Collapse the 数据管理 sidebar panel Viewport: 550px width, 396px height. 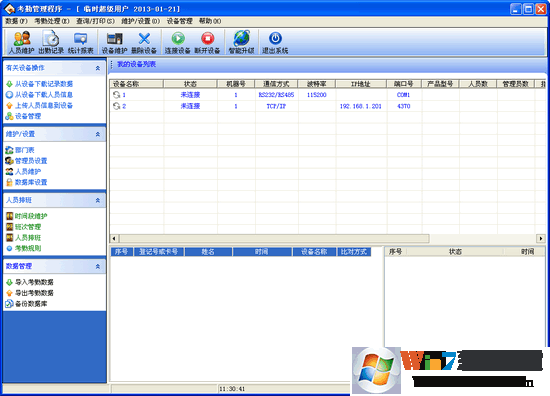tap(98, 267)
